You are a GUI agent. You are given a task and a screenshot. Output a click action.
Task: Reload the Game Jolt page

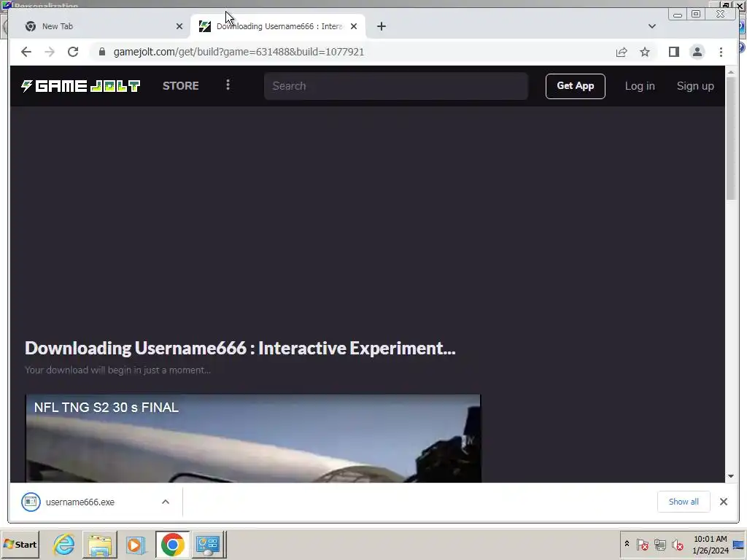[x=73, y=52]
